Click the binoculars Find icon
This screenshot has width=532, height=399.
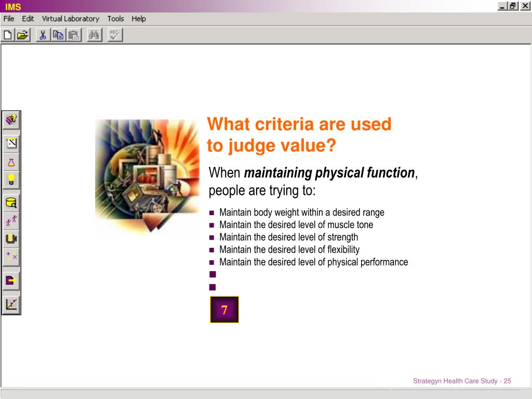[x=94, y=35]
